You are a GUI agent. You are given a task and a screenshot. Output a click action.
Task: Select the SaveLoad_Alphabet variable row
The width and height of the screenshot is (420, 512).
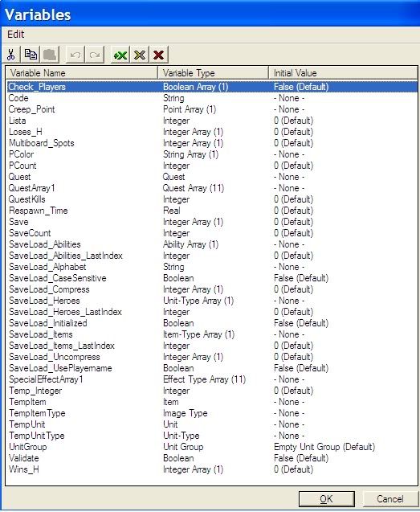(212, 267)
